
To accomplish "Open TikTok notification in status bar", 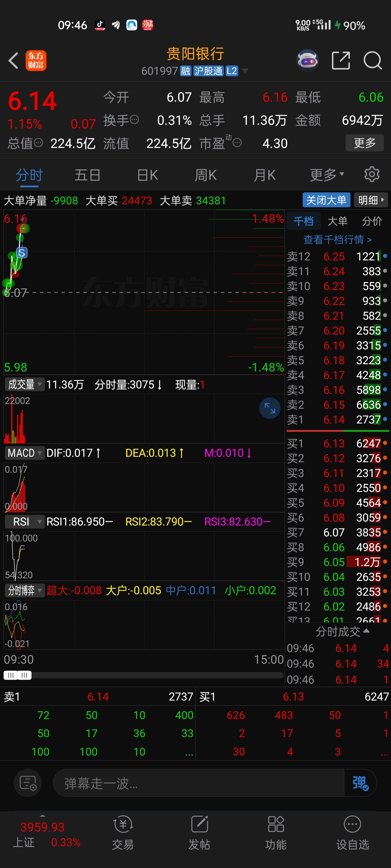I will pyautogui.click(x=100, y=25).
